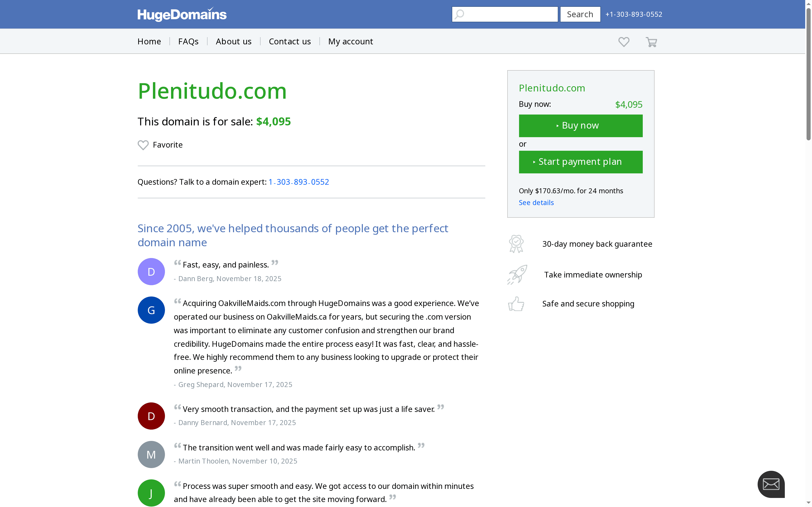Screen dimensions: 812x507
Task: Toggle Favorite for Plenitudo.com
Action: (x=160, y=145)
